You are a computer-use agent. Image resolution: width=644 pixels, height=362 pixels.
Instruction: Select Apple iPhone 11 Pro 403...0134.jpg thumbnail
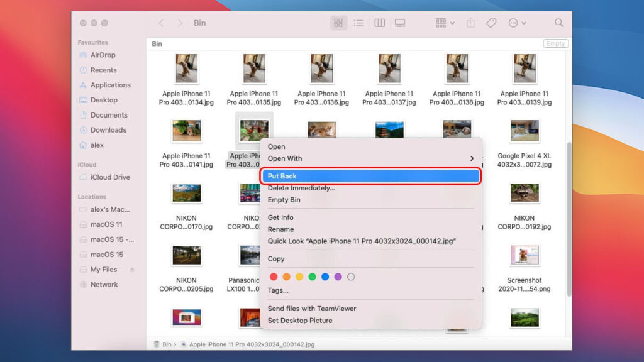click(186, 69)
